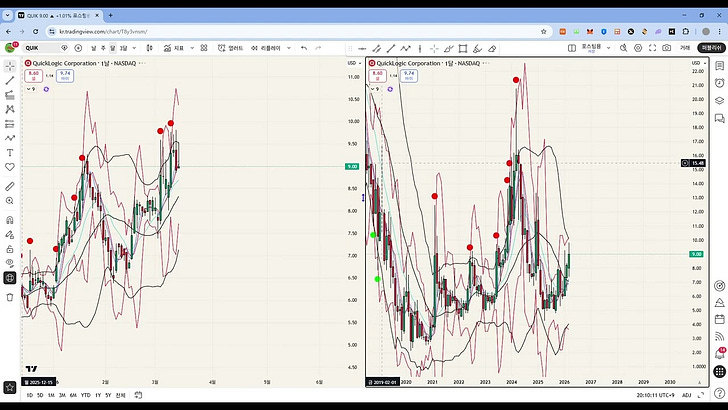Select the day (일) interval button

click(x=94, y=48)
